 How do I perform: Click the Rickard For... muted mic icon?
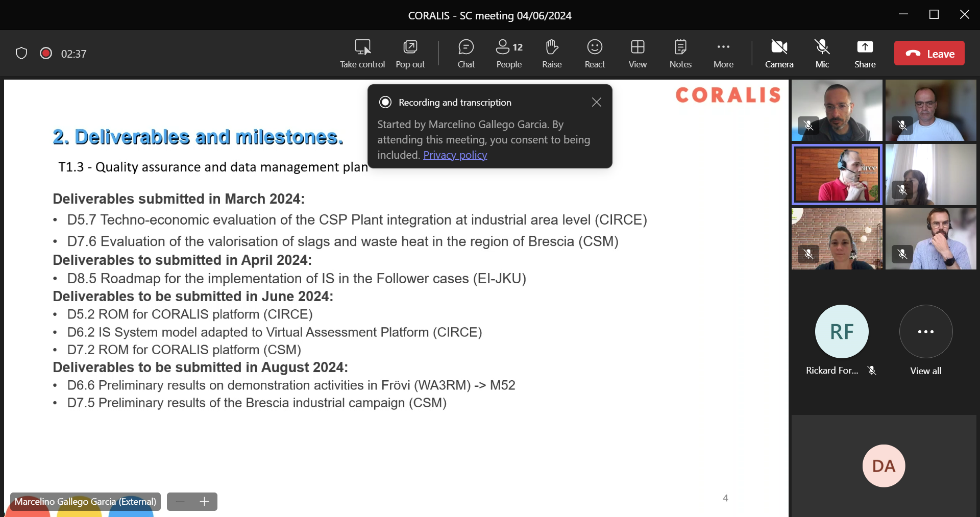(x=872, y=371)
